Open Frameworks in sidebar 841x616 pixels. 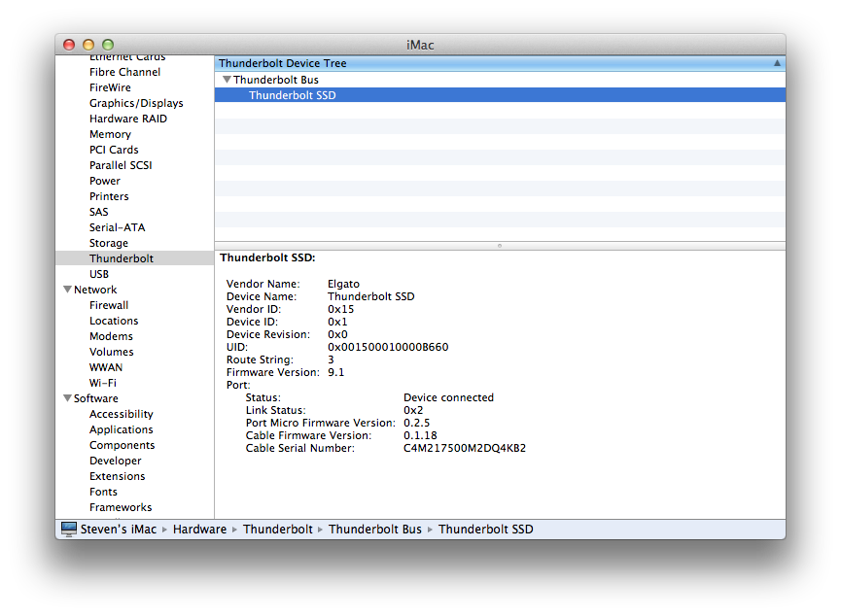pos(121,507)
